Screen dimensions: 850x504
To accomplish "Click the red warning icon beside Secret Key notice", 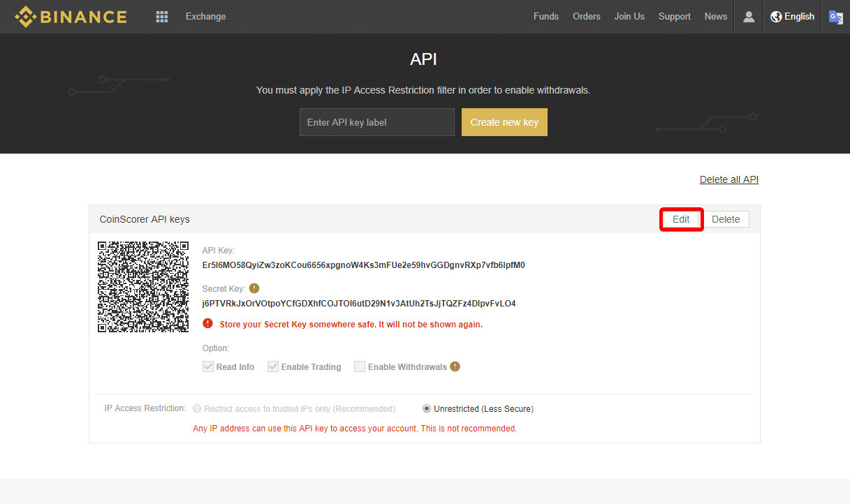I will pos(207,324).
